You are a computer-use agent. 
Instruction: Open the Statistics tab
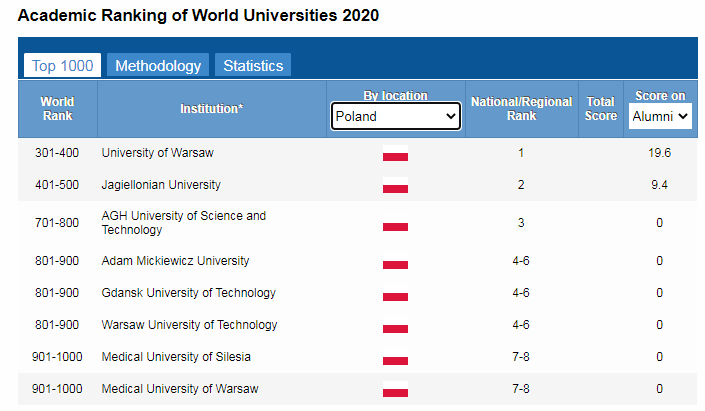click(253, 66)
